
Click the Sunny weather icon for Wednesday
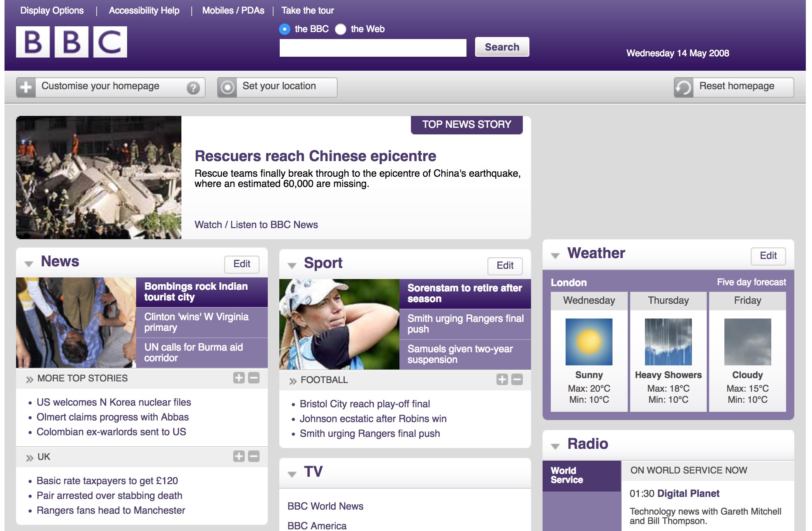click(x=589, y=342)
